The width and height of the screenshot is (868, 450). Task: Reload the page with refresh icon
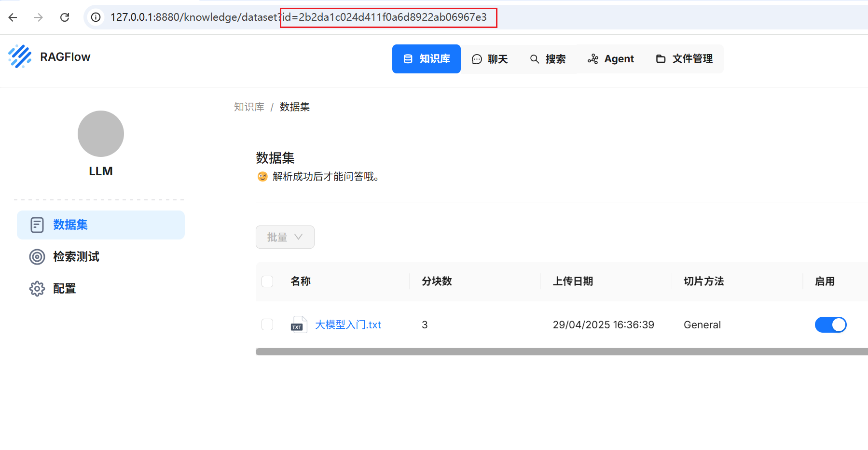pos(65,17)
